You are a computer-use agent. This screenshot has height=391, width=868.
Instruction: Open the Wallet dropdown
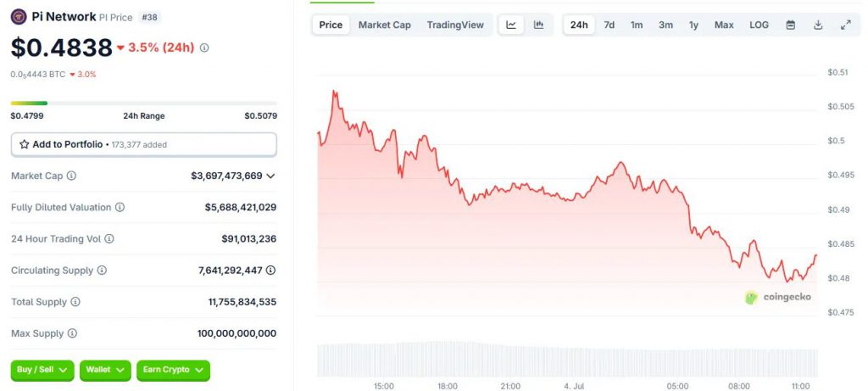(105, 370)
